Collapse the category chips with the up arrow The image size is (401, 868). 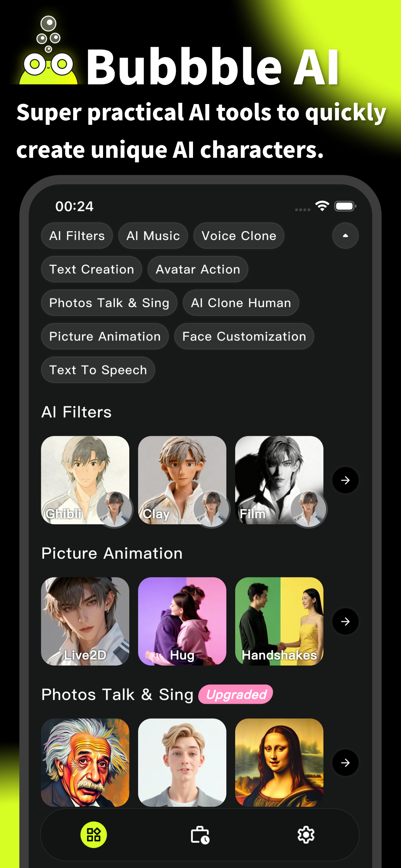coord(345,236)
